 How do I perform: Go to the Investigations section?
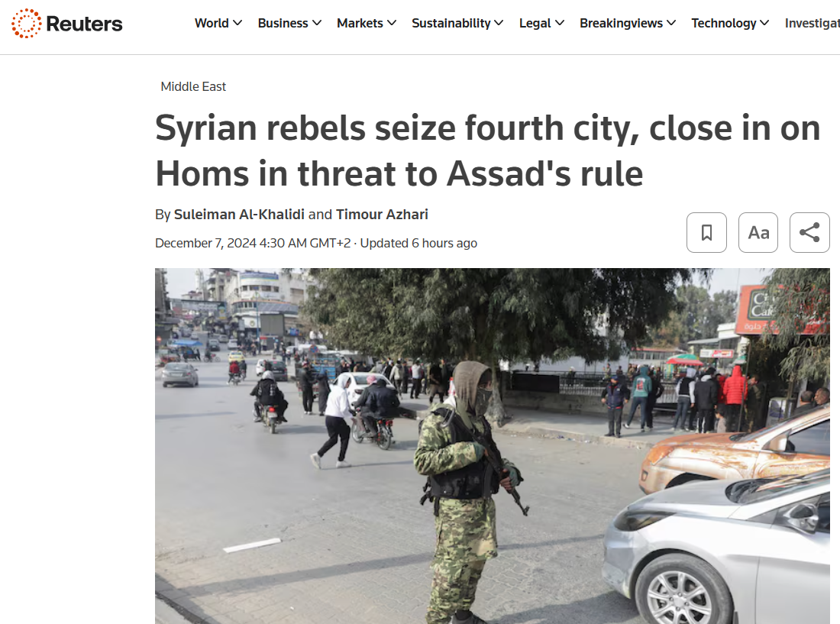pyautogui.click(x=813, y=23)
